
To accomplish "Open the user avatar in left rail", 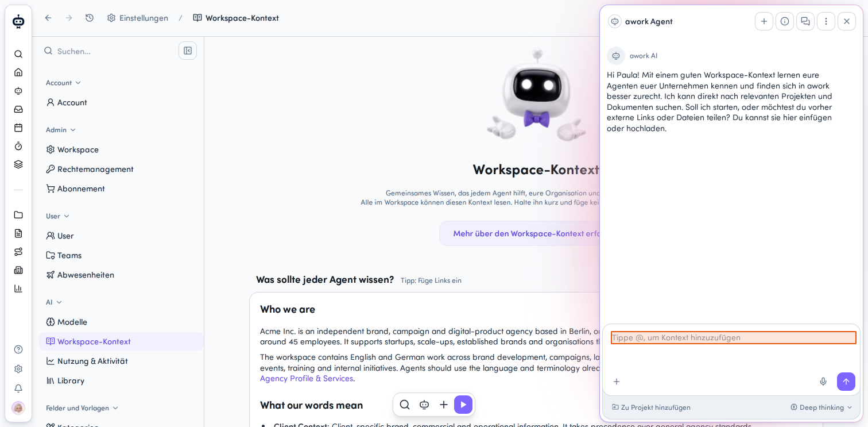I will point(18,408).
